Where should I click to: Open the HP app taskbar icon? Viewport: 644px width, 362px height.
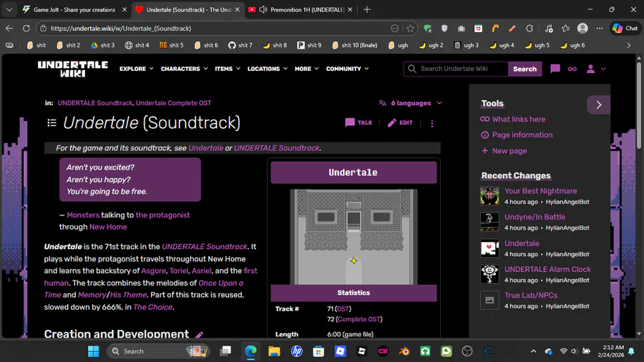296,351
